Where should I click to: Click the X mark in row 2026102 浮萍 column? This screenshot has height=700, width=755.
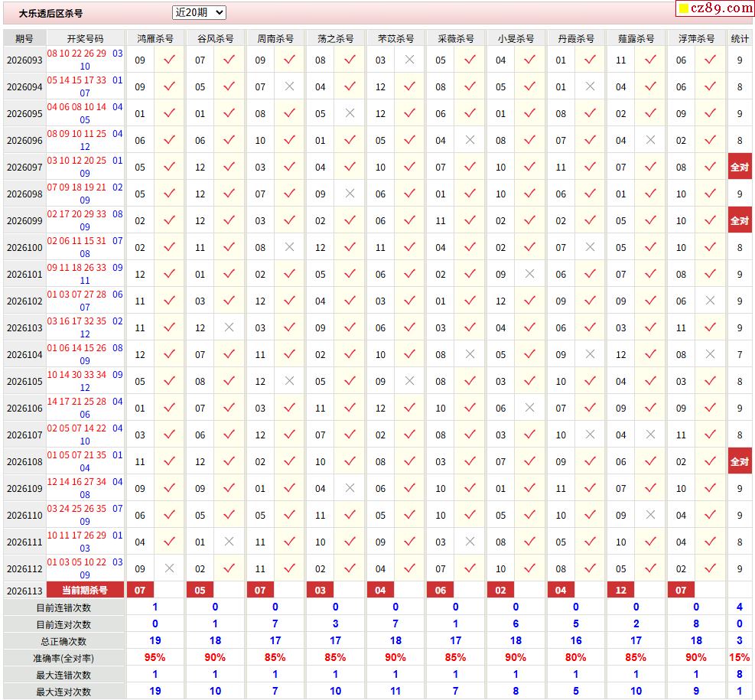710,301
